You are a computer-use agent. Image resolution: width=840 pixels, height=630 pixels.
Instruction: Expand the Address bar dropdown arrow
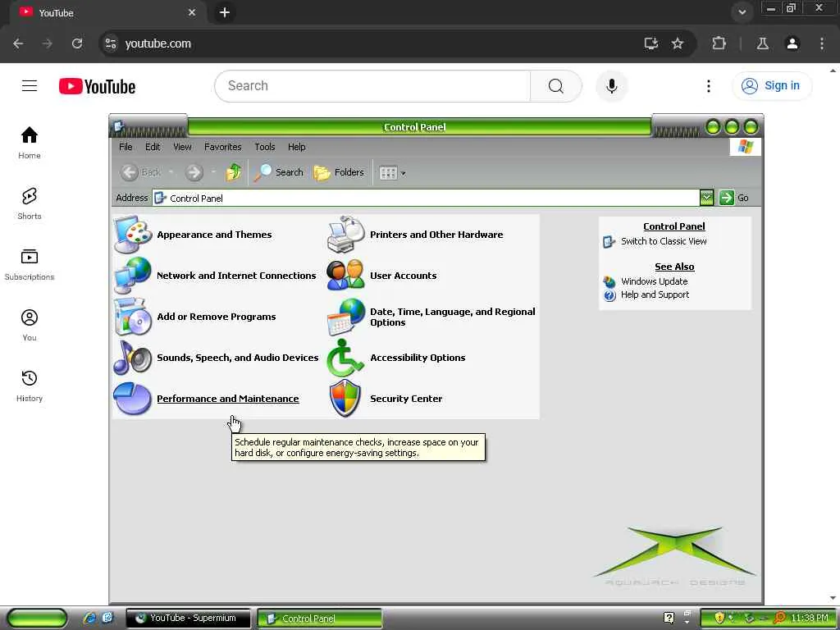(706, 198)
